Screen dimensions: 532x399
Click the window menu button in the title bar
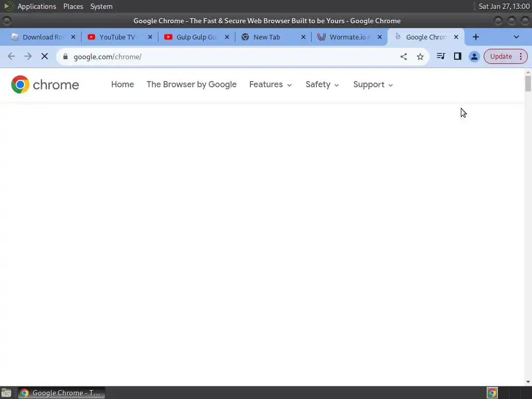click(7, 21)
